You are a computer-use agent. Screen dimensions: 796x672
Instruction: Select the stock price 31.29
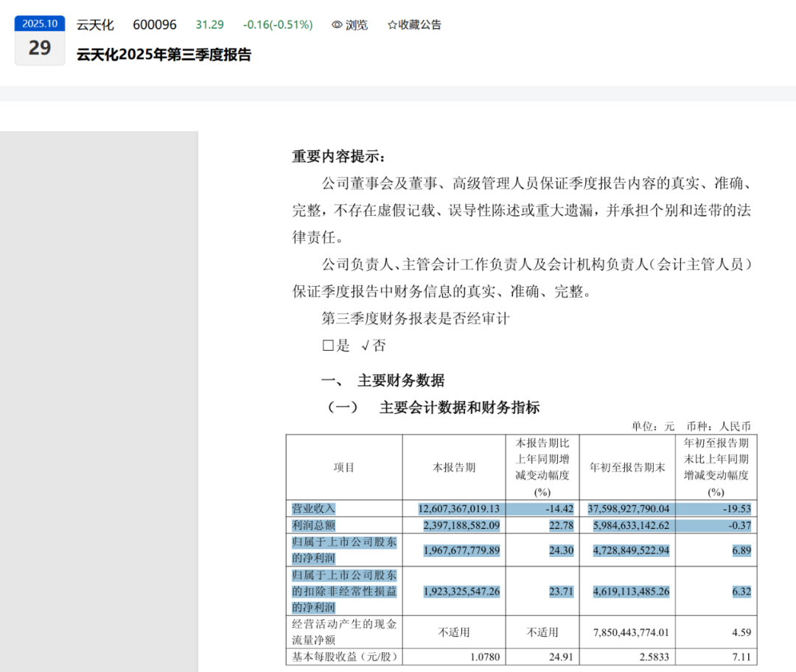point(210,25)
